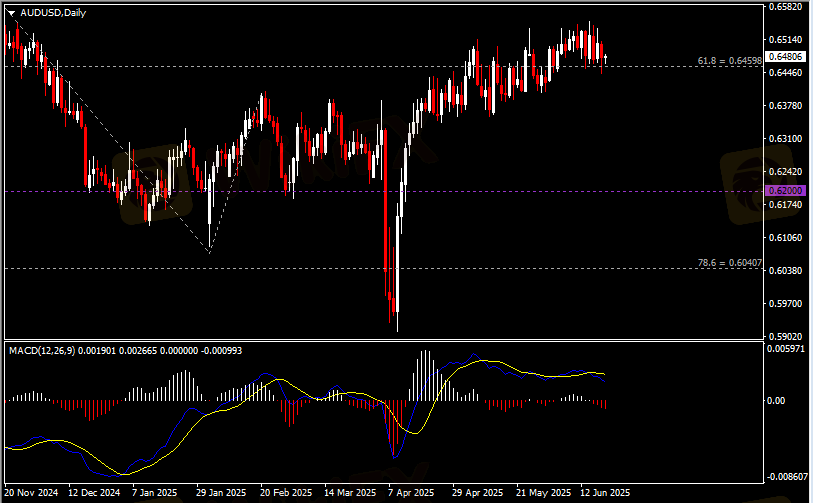Viewport: 813px width, 503px height.
Task: Click the 0.59020 price axis label
Action: (x=786, y=337)
